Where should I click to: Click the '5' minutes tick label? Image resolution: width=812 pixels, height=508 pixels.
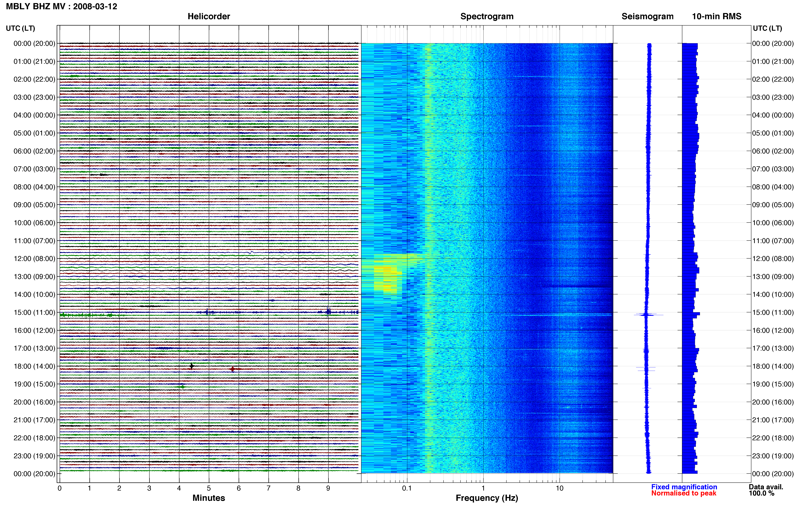coord(209,488)
